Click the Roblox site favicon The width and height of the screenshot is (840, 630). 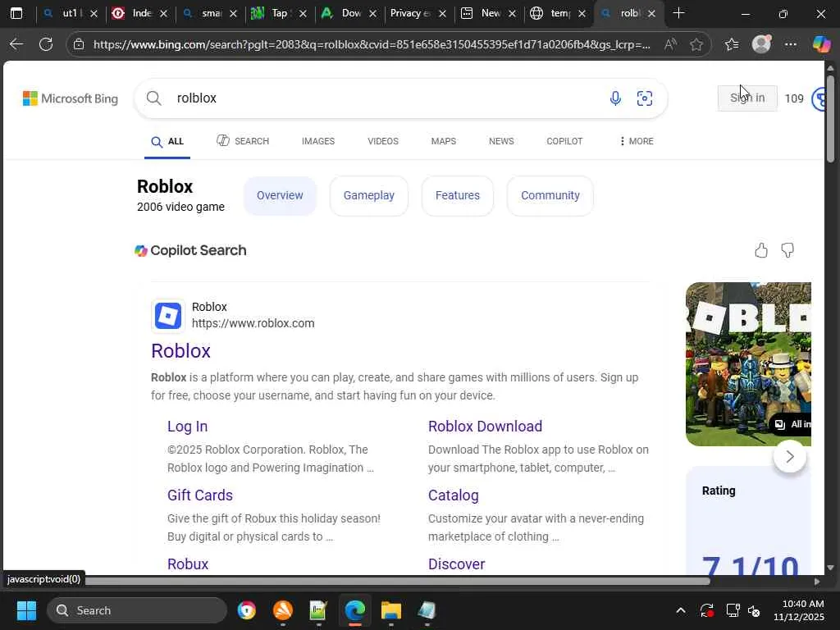point(168,316)
